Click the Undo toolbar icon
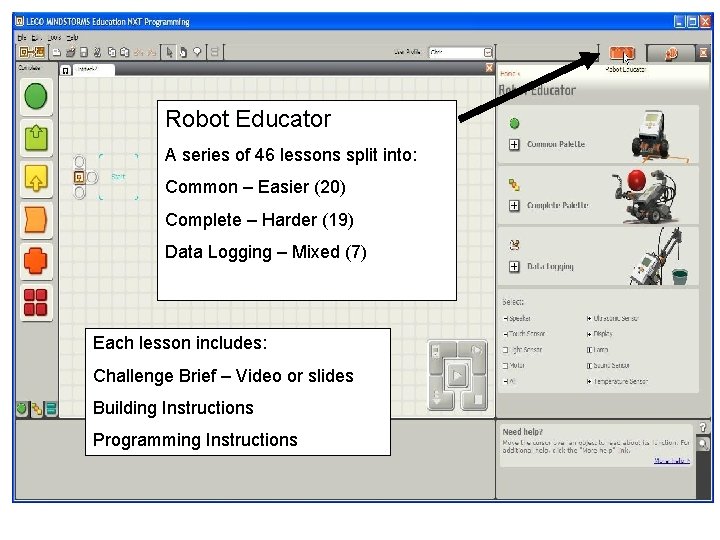 (x=138, y=52)
